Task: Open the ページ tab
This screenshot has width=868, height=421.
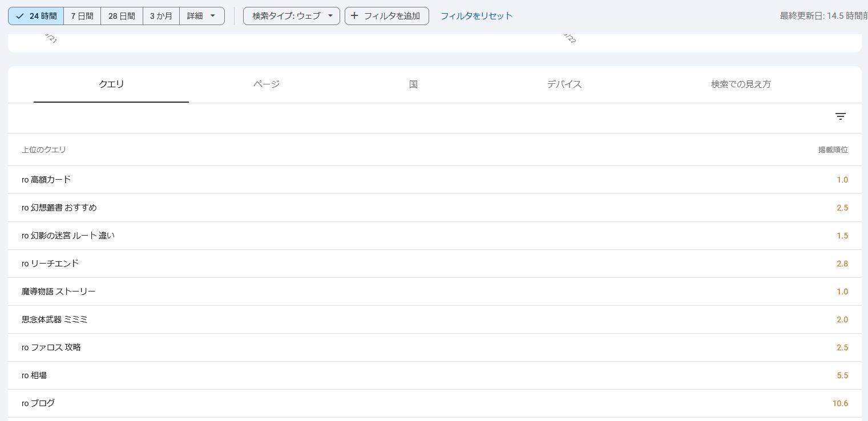Action: 267,84
